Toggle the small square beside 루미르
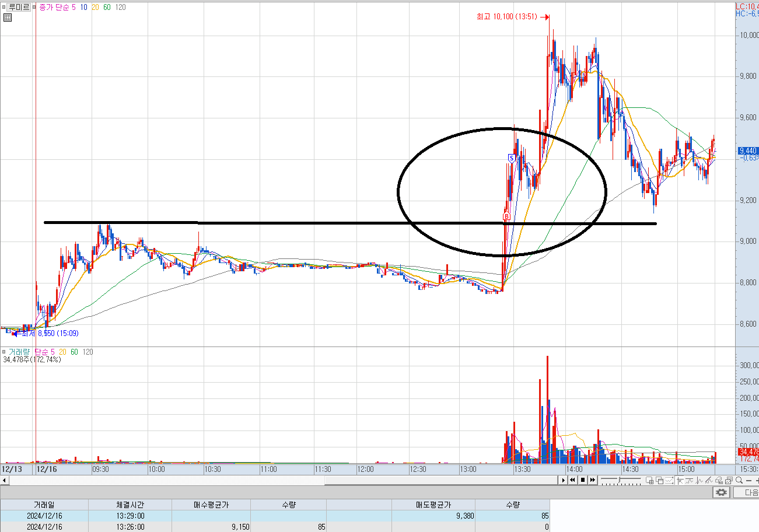The height and width of the screenshot is (532, 759). tap(4, 7)
